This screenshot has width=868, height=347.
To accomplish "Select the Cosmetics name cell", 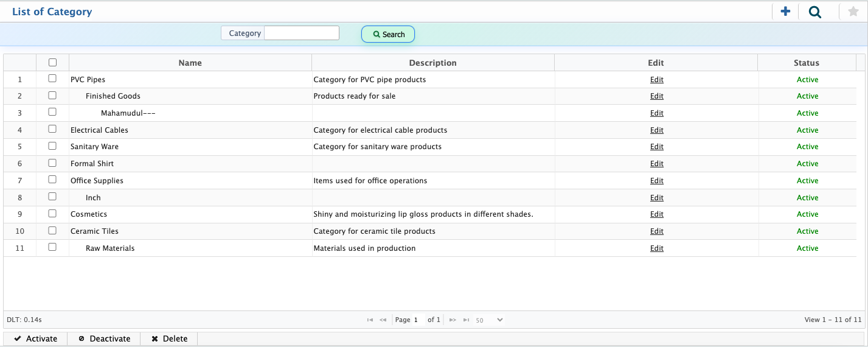I will [x=190, y=214].
